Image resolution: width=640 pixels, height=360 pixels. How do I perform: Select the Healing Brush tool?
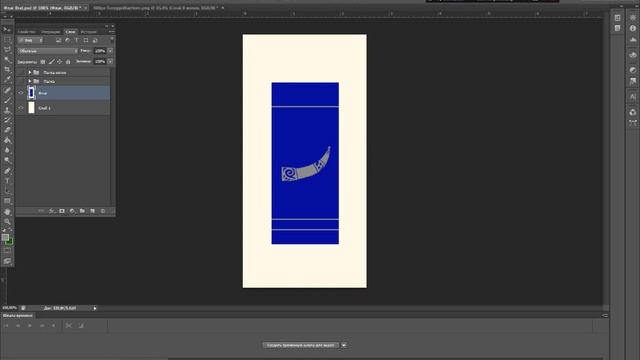point(7,90)
